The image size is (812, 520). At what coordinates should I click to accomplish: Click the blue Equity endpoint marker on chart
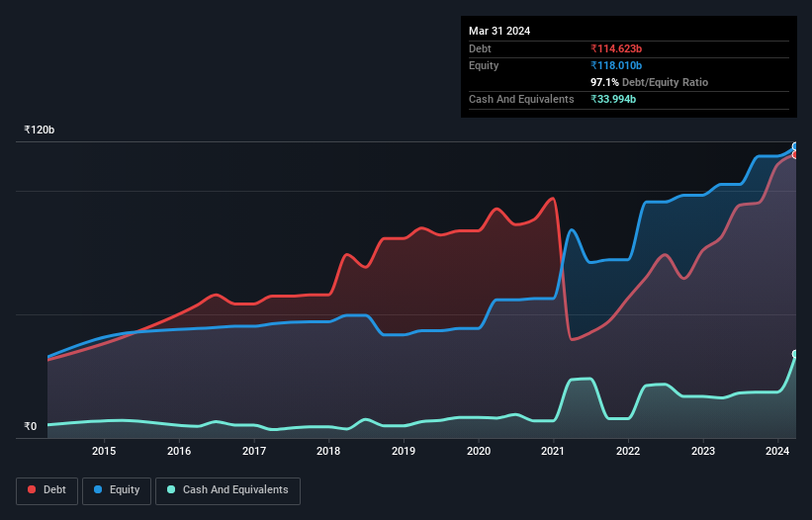[795, 147]
